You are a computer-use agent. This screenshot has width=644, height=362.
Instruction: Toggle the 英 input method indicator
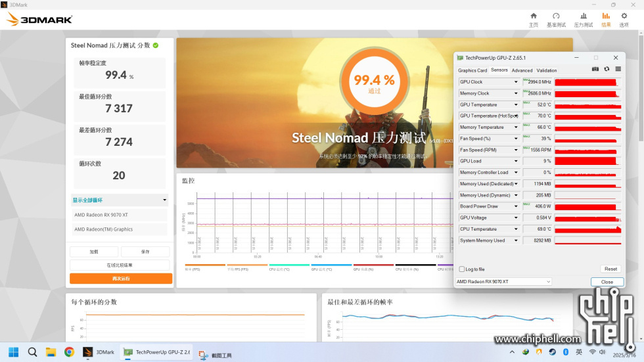click(x=579, y=352)
